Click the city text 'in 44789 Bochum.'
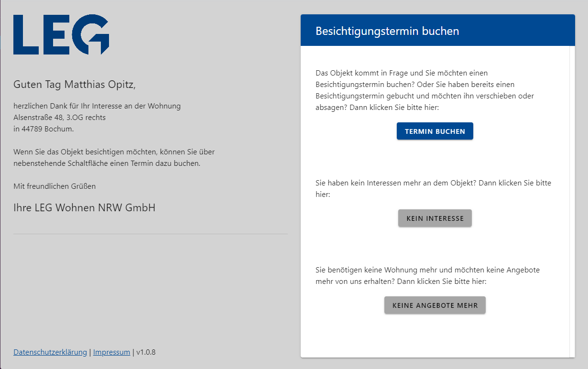 coord(44,129)
